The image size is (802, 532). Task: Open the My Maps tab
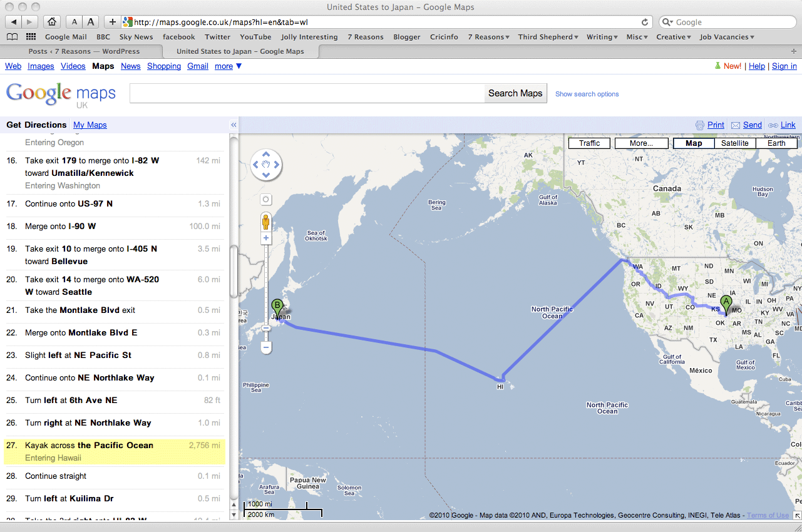pyautogui.click(x=90, y=125)
